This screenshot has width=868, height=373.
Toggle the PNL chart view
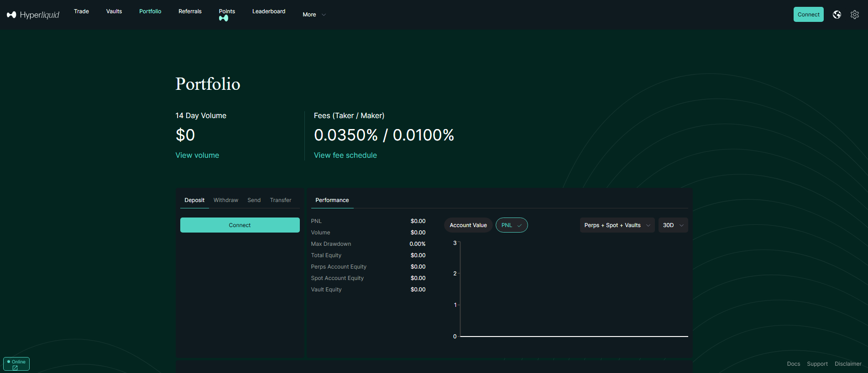coord(512,225)
